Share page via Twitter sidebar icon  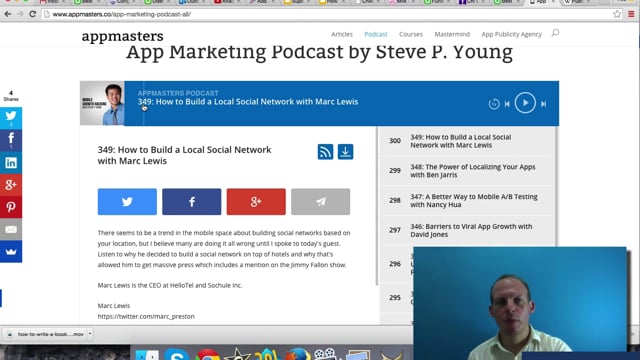click(11, 118)
